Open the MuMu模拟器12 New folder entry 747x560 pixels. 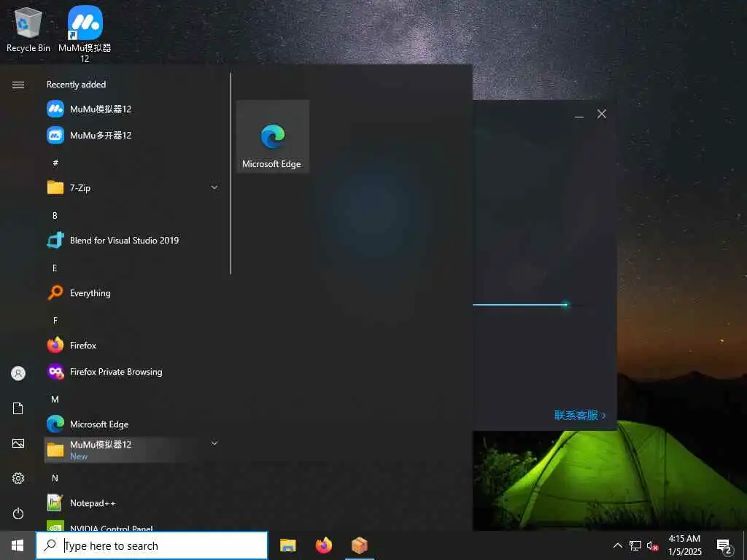pyautogui.click(x=131, y=450)
